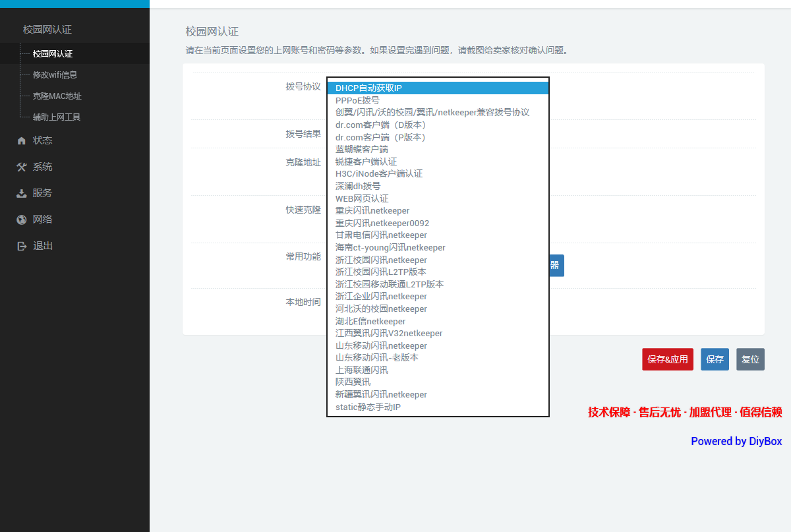Choose 河北沃的校园netkeeper option
This screenshot has width=791, height=532.
click(438, 309)
